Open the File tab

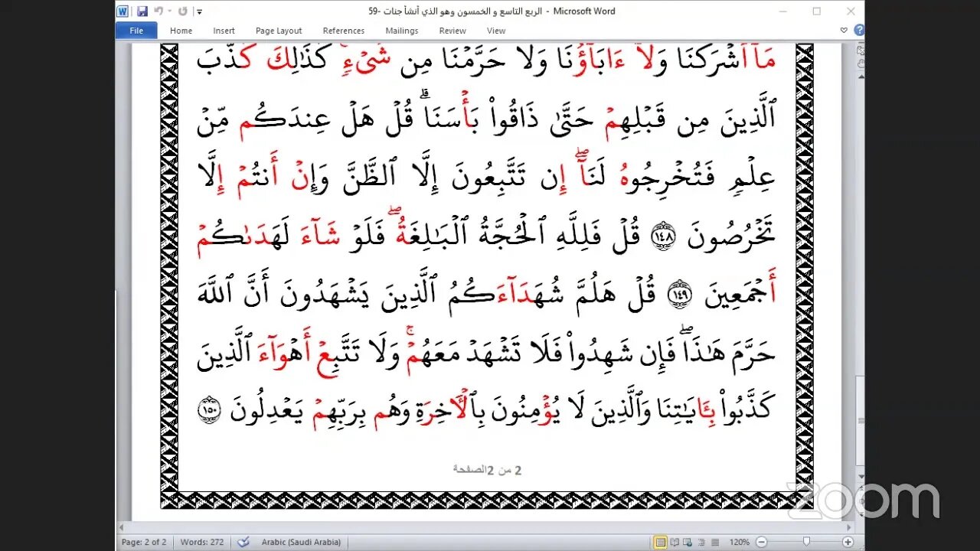(x=136, y=31)
